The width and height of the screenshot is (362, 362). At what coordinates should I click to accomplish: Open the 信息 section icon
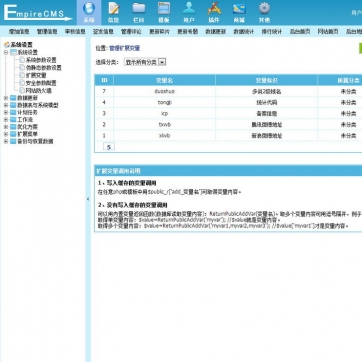(114, 13)
